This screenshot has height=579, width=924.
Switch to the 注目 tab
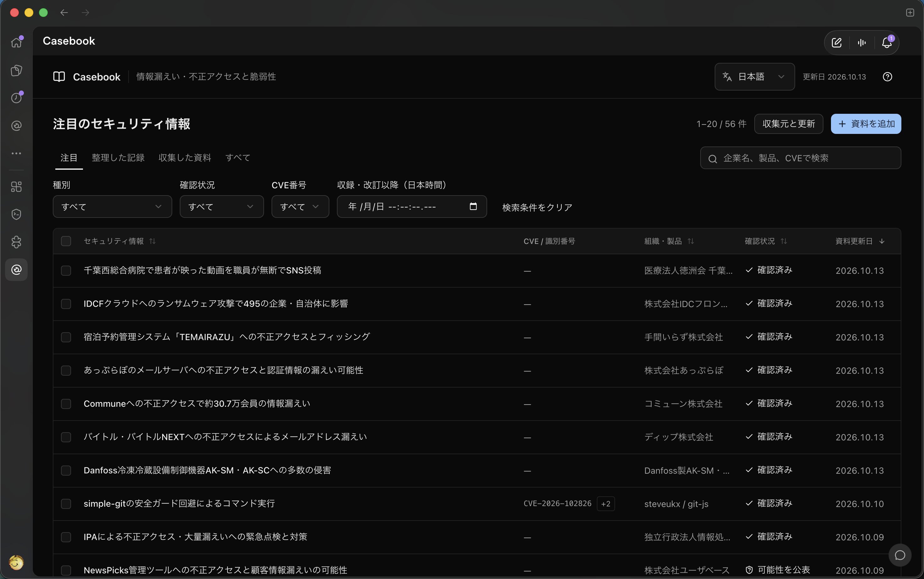point(69,157)
